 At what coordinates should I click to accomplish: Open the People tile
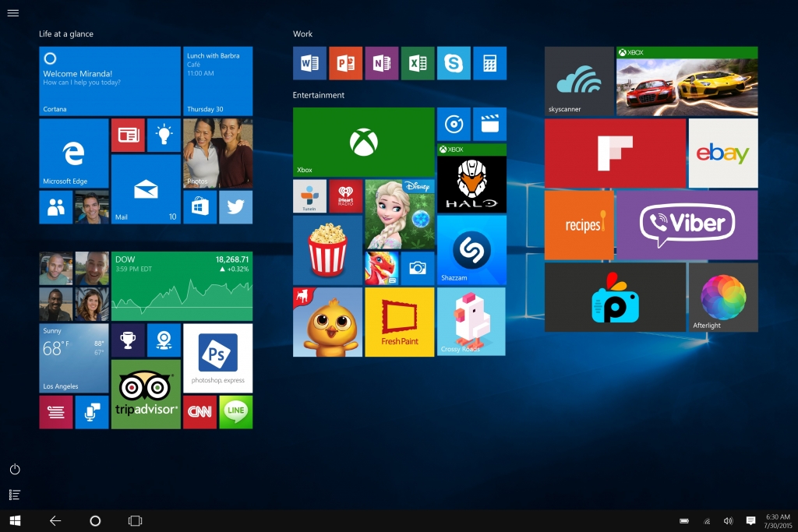56,207
